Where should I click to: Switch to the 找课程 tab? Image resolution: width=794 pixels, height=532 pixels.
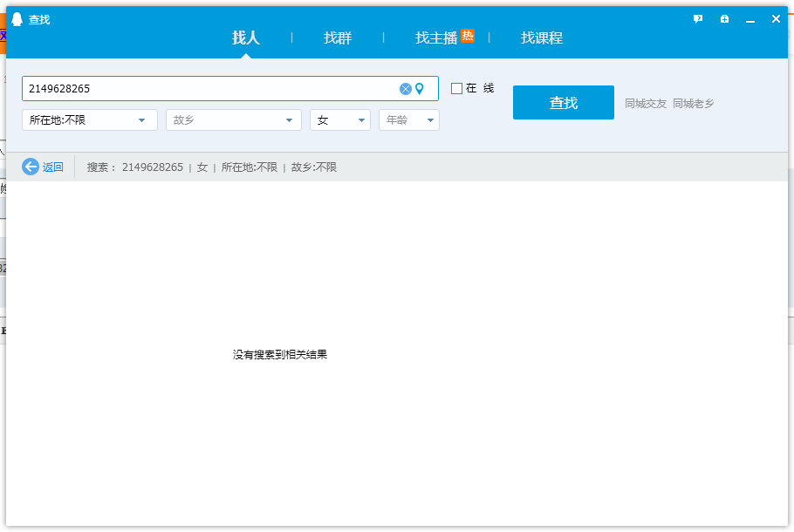click(542, 38)
